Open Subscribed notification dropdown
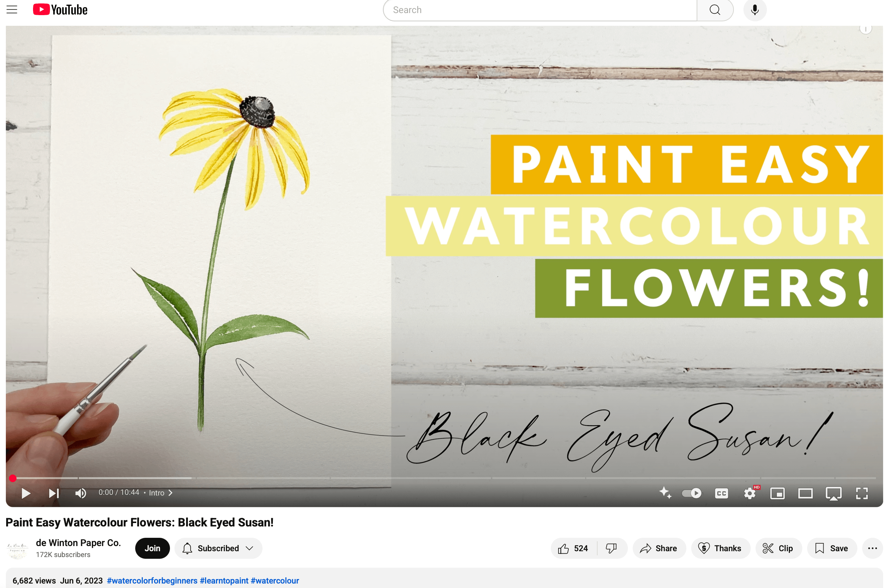The width and height of the screenshot is (889, 588). (x=218, y=548)
